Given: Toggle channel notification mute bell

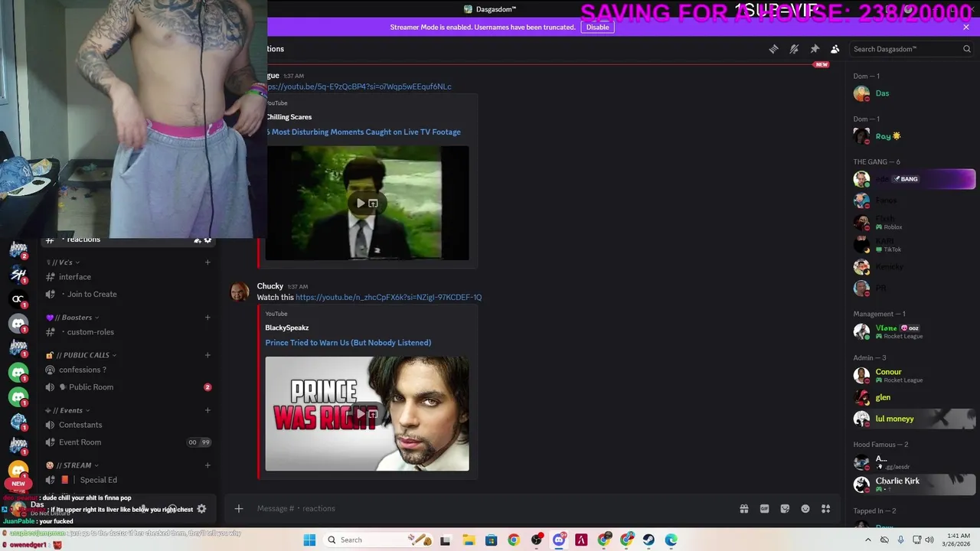Looking at the screenshot, I should click(794, 49).
